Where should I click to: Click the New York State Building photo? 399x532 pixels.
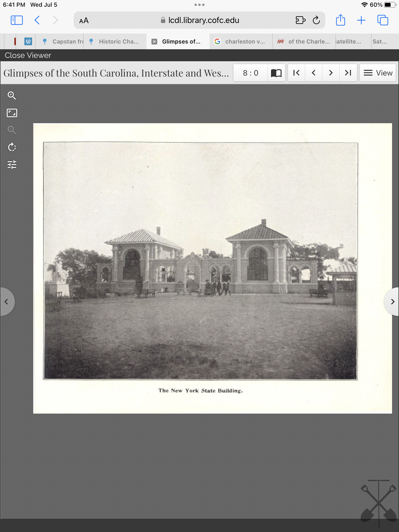200,261
